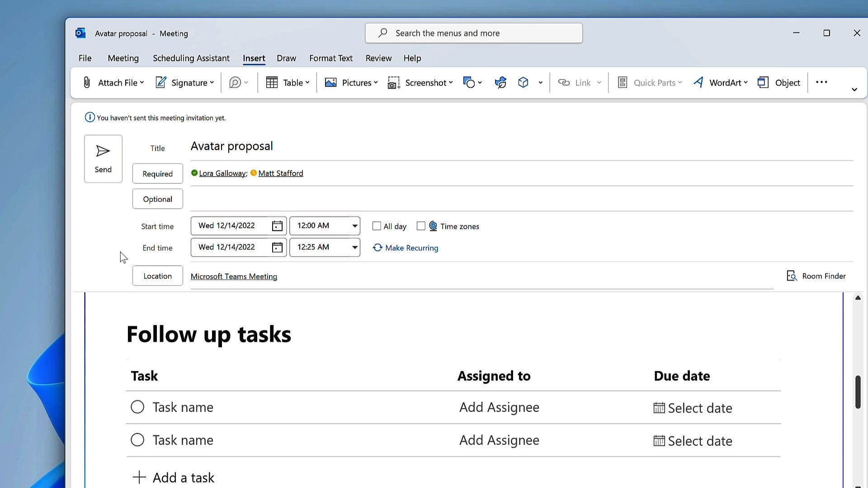The image size is (868, 488).
Task: Click the Table grid icon
Action: point(272,82)
